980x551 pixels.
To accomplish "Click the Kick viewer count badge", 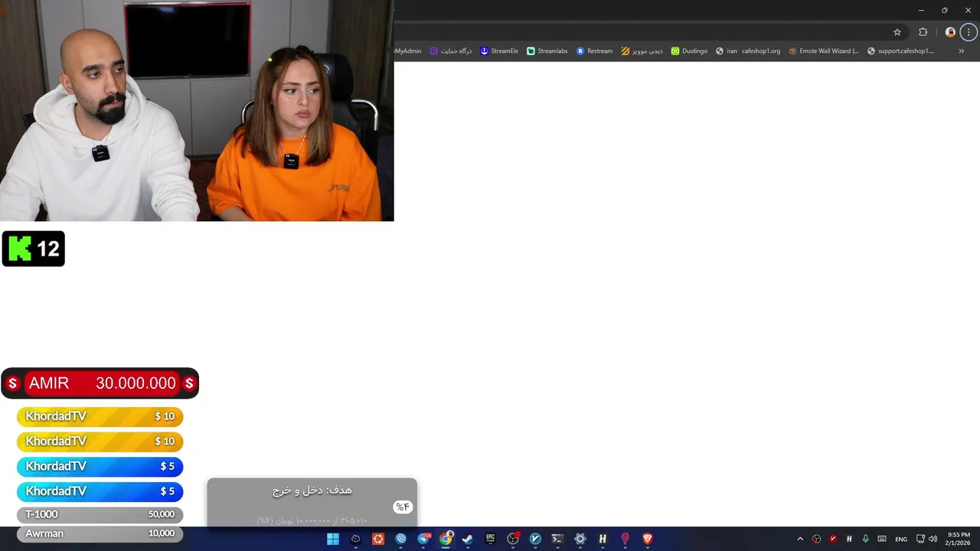I will tap(34, 249).
